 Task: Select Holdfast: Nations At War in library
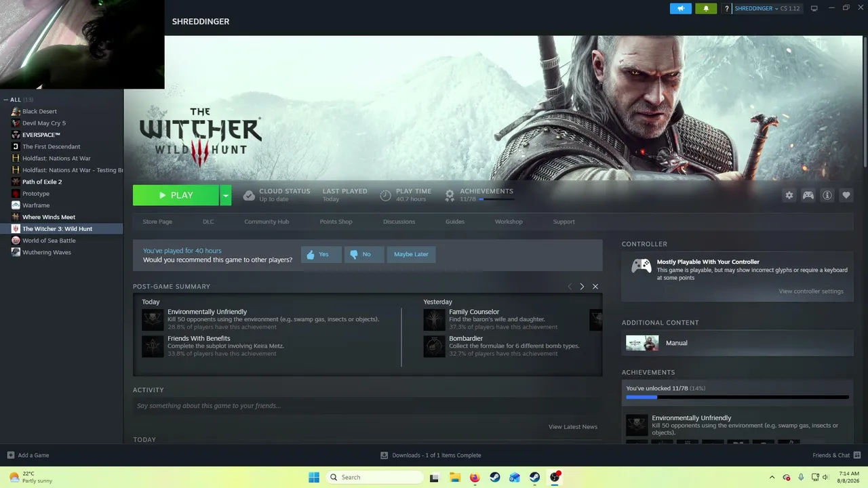56,159
